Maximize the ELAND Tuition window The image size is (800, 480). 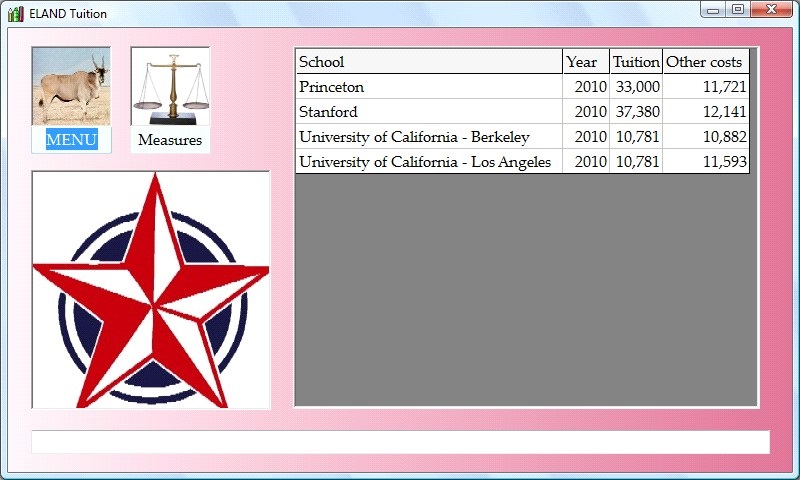point(738,10)
